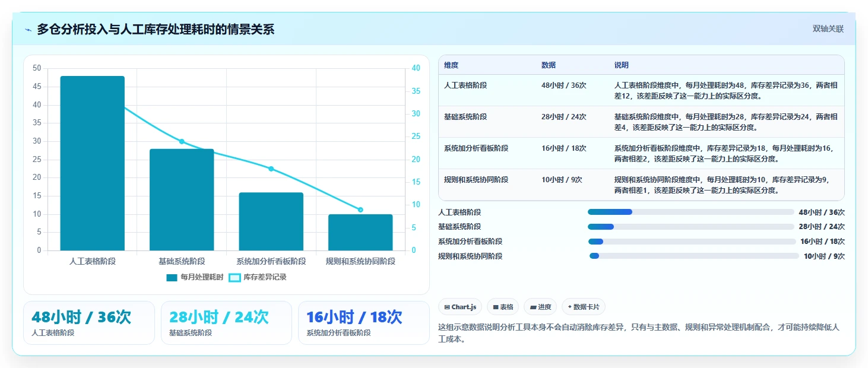Click the 10小时 / 9次 value right of the progress bar
Image resolution: width=868 pixels, height=368 pixels.
point(824,256)
